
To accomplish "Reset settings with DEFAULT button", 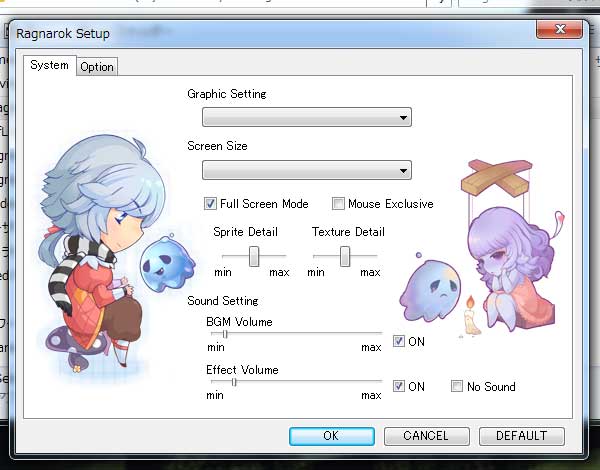I will 522,436.
